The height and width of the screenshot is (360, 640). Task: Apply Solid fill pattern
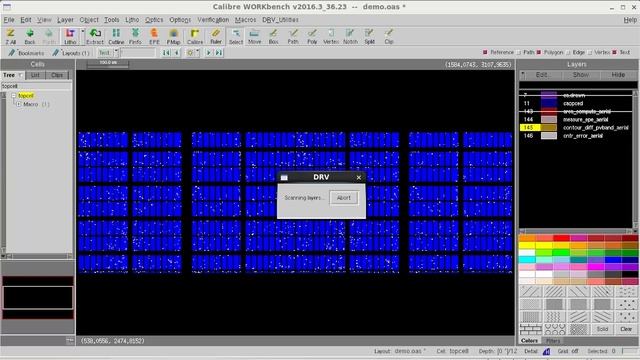pyautogui.click(x=602, y=329)
